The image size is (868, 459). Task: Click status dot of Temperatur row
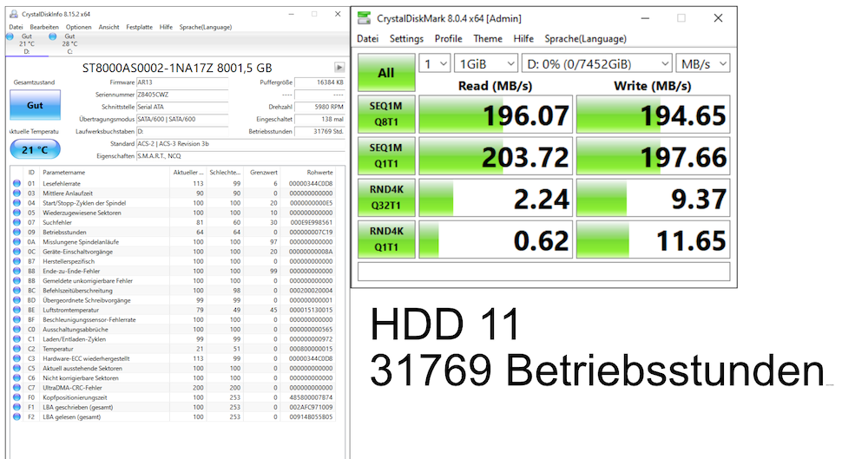pyautogui.click(x=16, y=349)
